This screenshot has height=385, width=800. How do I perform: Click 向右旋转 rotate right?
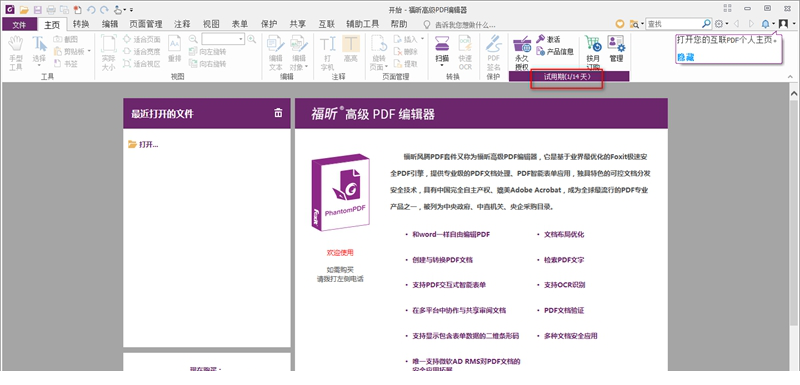click(207, 64)
